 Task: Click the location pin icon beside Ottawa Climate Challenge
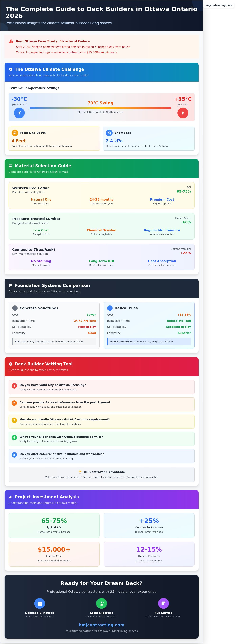[x=10, y=70]
